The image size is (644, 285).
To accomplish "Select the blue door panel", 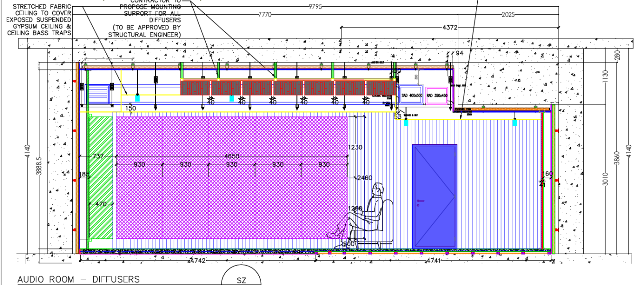I will (x=435, y=196).
